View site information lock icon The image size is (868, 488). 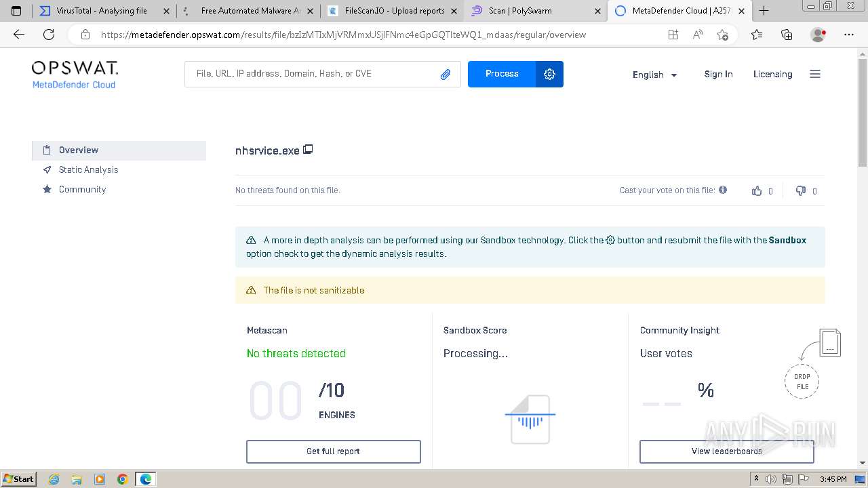click(85, 35)
